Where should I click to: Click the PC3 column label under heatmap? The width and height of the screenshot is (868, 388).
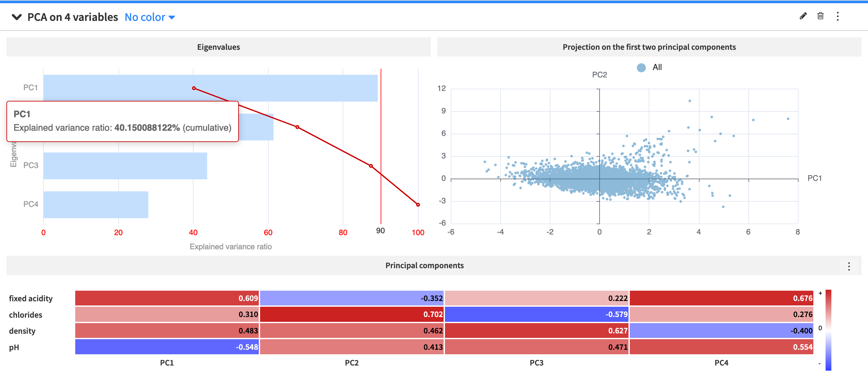[537, 363]
